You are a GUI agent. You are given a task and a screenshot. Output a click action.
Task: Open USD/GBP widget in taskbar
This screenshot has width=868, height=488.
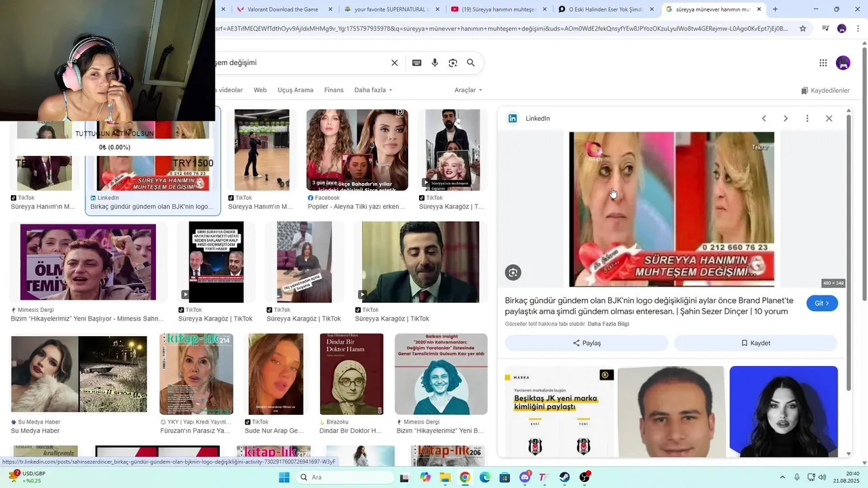point(27,477)
